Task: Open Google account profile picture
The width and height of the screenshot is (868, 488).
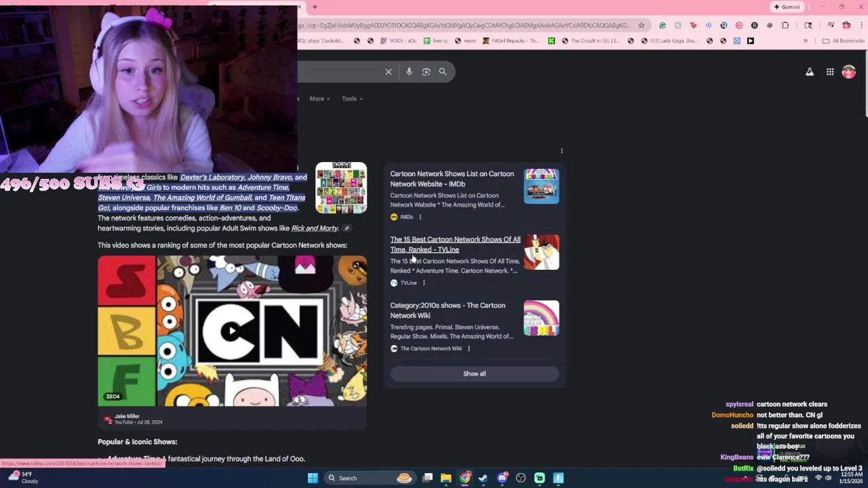Action: click(x=849, y=72)
